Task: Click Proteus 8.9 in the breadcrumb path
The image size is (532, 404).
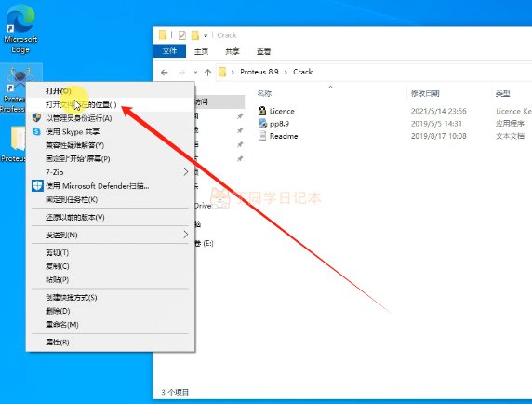Action: pos(259,72)
